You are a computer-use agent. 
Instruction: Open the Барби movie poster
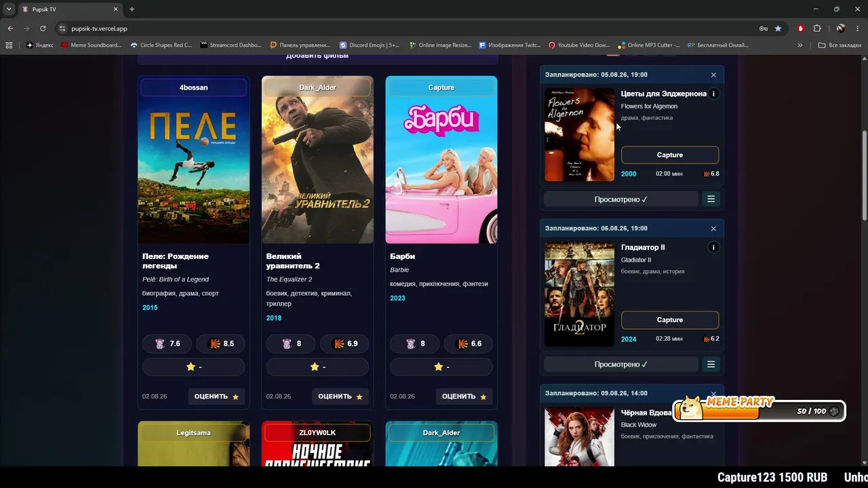[441, 159]
